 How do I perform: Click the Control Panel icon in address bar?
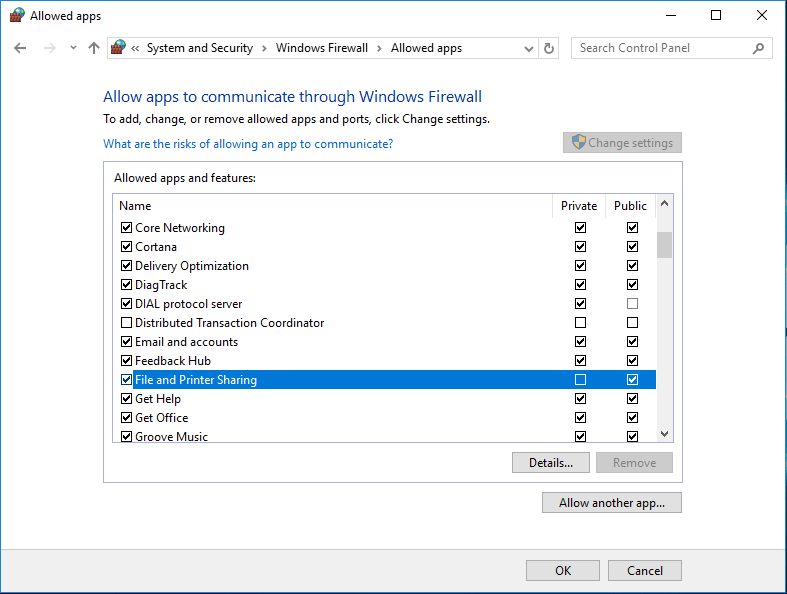click(119, 48)
